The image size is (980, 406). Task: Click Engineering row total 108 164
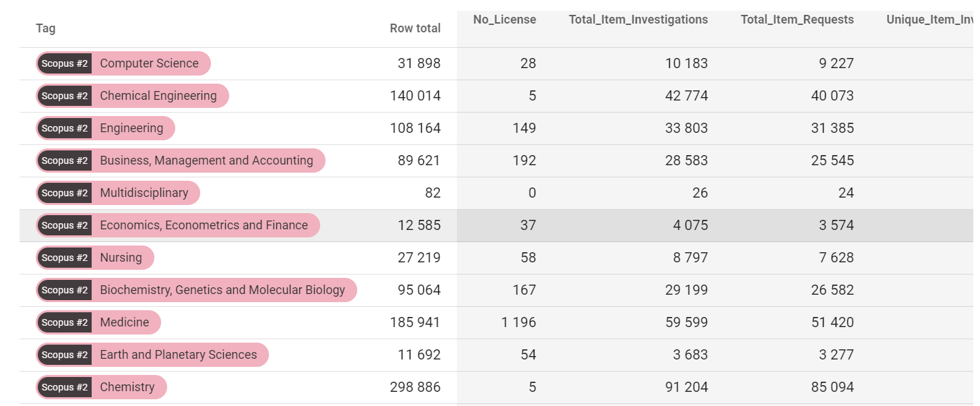click(415, 128)
